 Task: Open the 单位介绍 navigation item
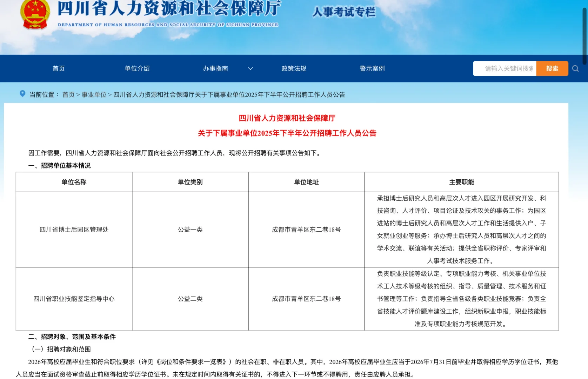coord(137,68)
